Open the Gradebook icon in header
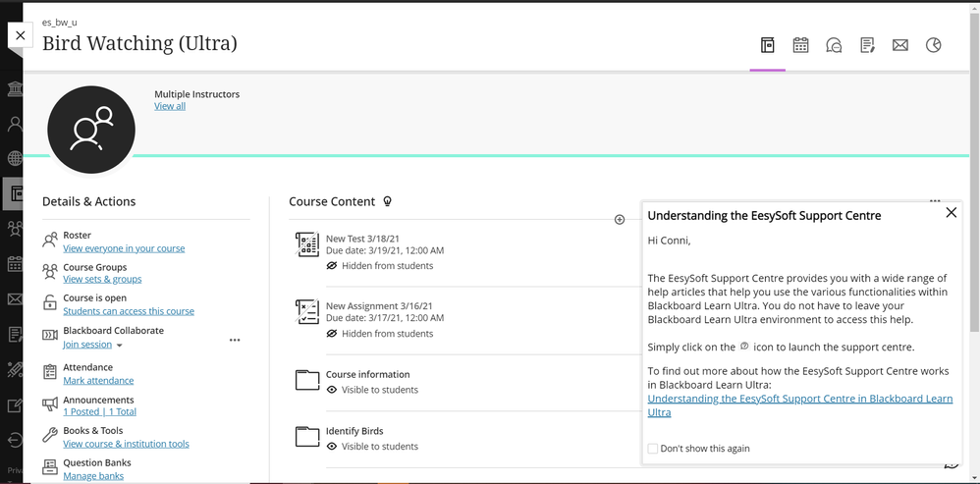Viewport: 980px width, 484px height. pos(867,45)
